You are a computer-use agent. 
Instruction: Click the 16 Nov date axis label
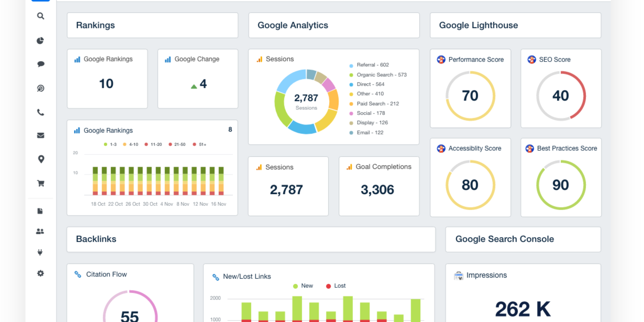(218, 204)
